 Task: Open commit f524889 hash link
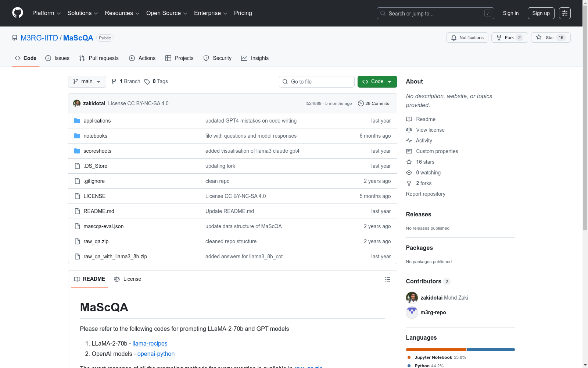coord(313,103)
